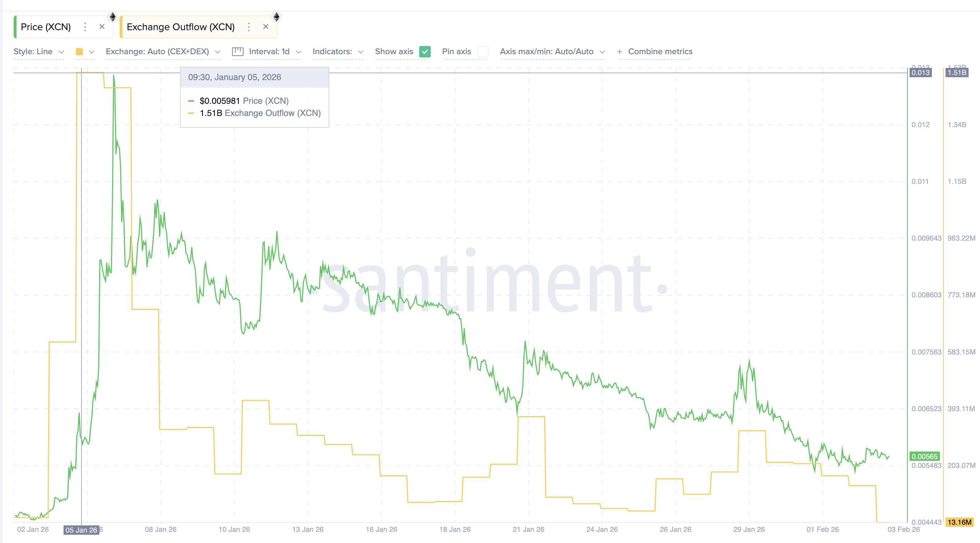
Task: Click the plus icon next to Combine metrics
Action: [619, 52]
